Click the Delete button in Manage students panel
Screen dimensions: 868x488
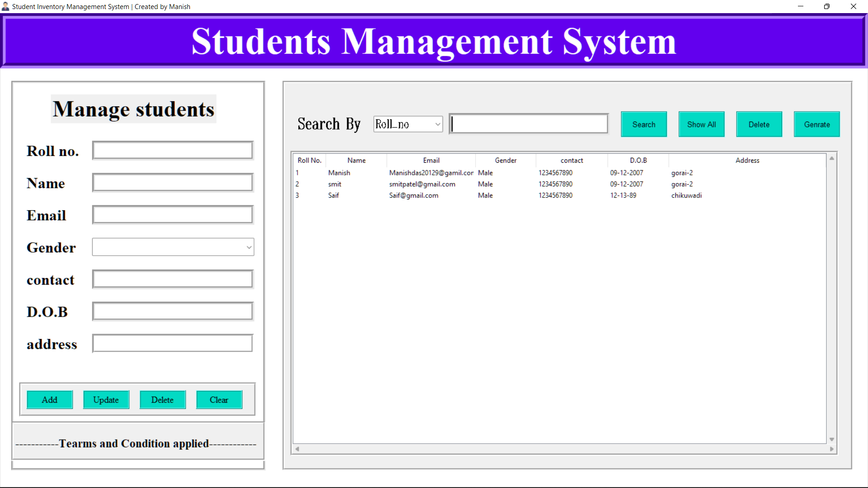[162, 399]
